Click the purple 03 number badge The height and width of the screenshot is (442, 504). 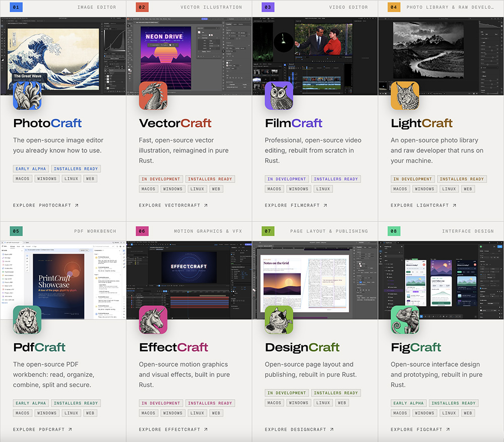pos(268,7)
